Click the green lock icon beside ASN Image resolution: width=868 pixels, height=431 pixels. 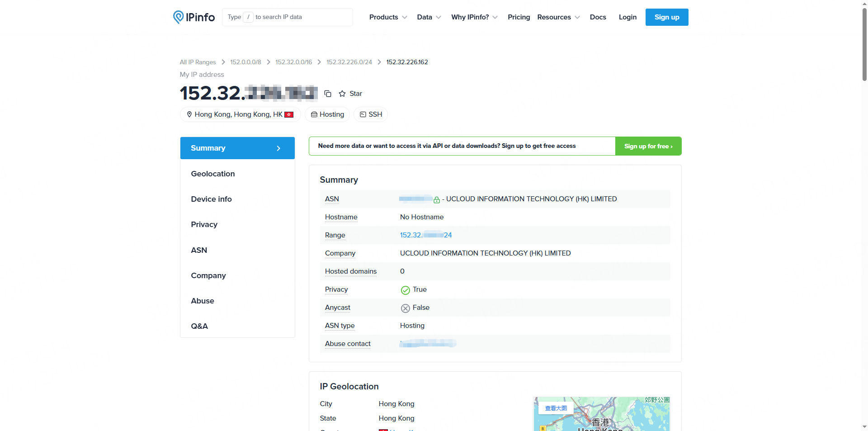coord(437,199)
